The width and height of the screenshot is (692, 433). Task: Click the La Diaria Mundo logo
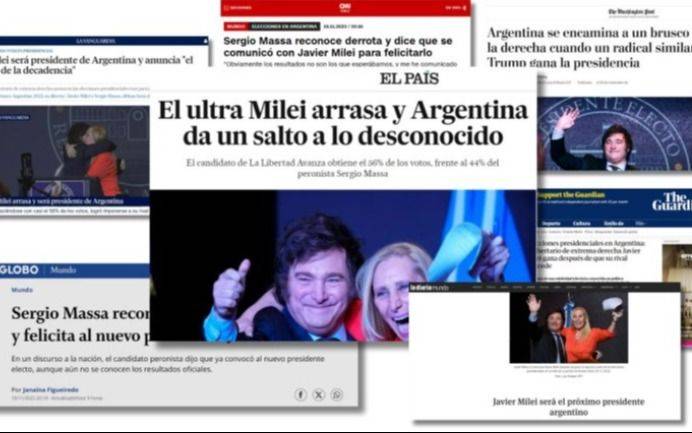coord(429,287)
